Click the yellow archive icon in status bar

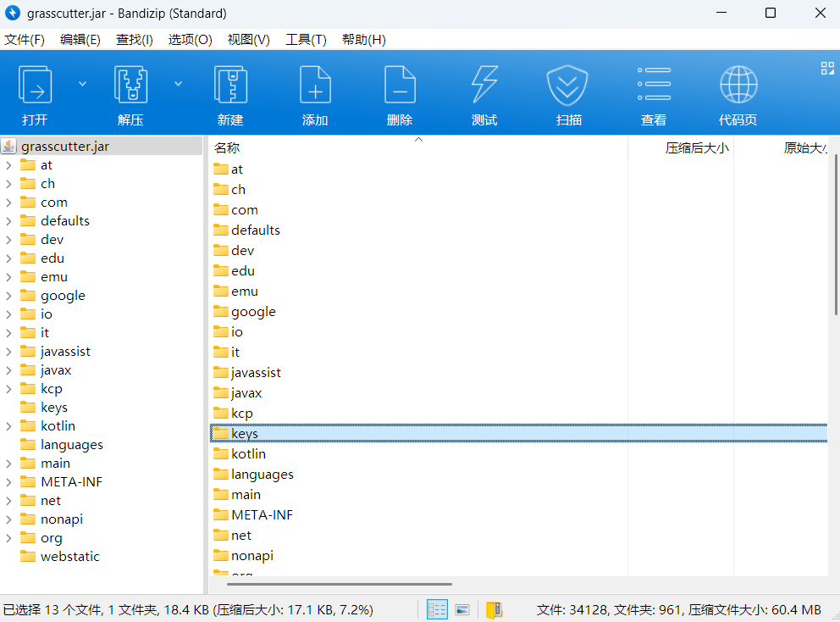[x=494, y=609]
